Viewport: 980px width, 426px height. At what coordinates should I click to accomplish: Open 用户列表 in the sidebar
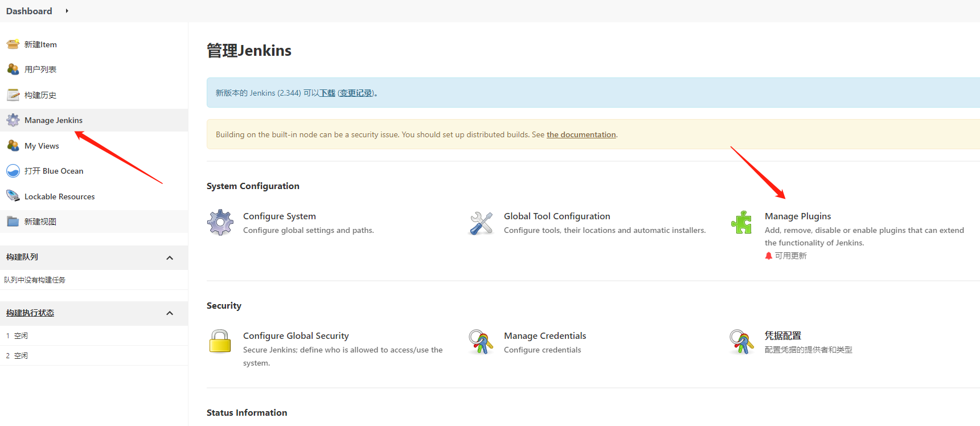[x=40, y=69]
